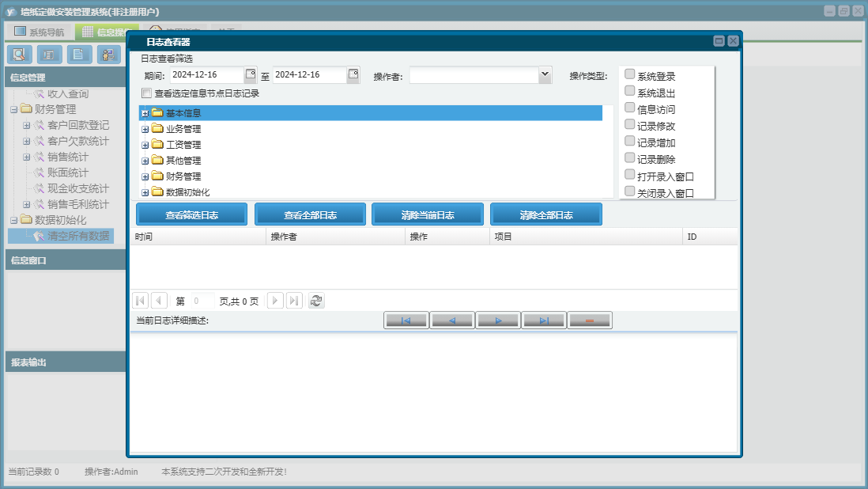Click 清除当前日志 button
868x489 pixels.
428,215
